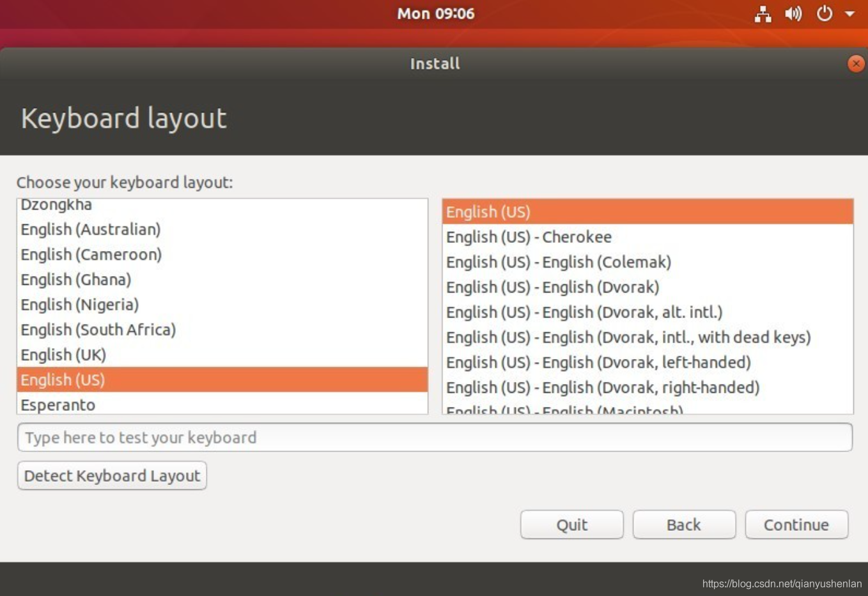The width and height of the screenshot is (868, 596).
Task: Choose Esperanto layout
Action: tap(222, 403)
